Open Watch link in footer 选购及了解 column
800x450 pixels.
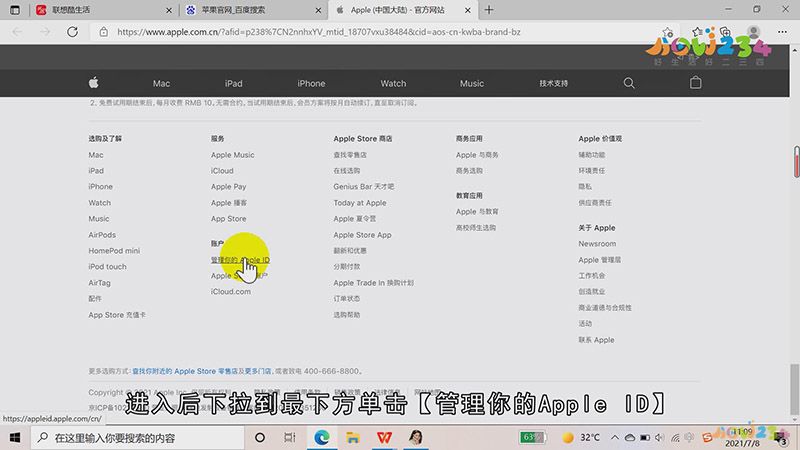coord(99,203)
